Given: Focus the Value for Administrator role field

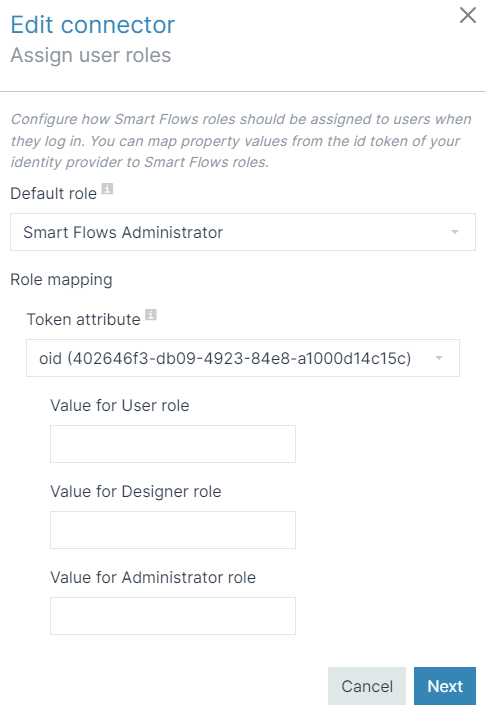Looking at the screenshot, I should [x=173, y=616].
